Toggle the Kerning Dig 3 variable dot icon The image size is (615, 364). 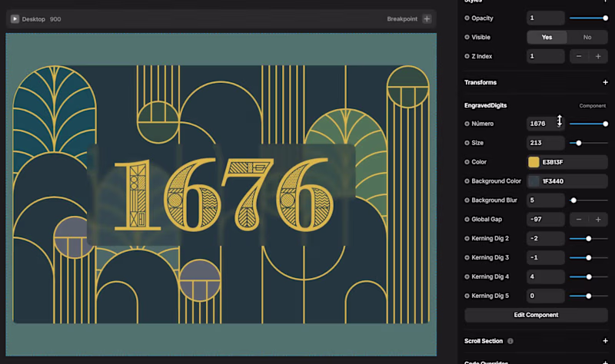click(x=467, y=258)
